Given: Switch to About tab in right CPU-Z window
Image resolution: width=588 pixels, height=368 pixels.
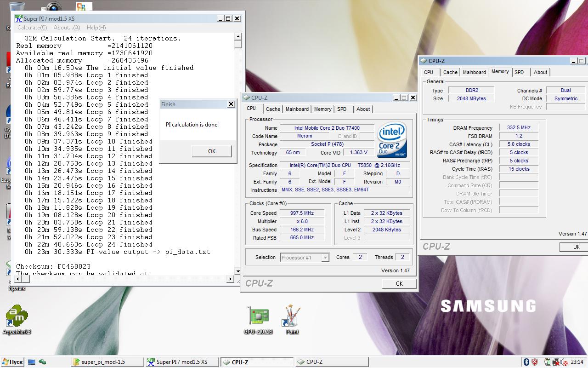Looking at the screenshot, I should (540, 72).
